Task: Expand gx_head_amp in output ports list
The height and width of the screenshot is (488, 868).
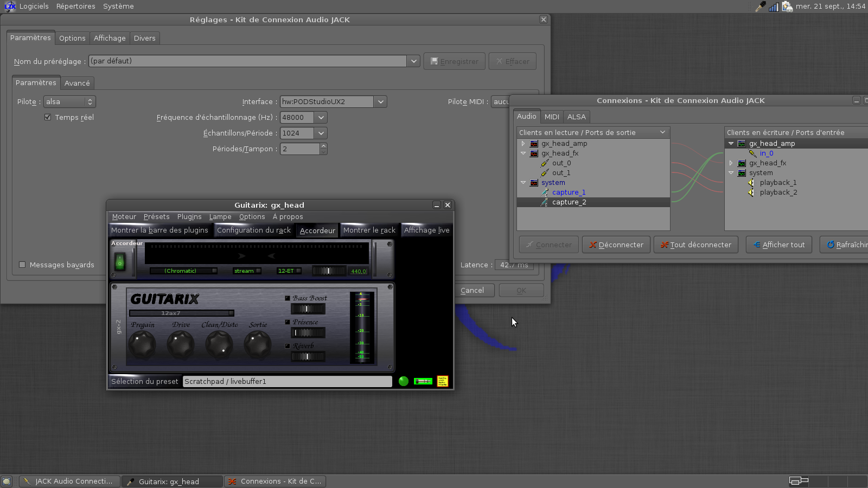Action: 523,144
